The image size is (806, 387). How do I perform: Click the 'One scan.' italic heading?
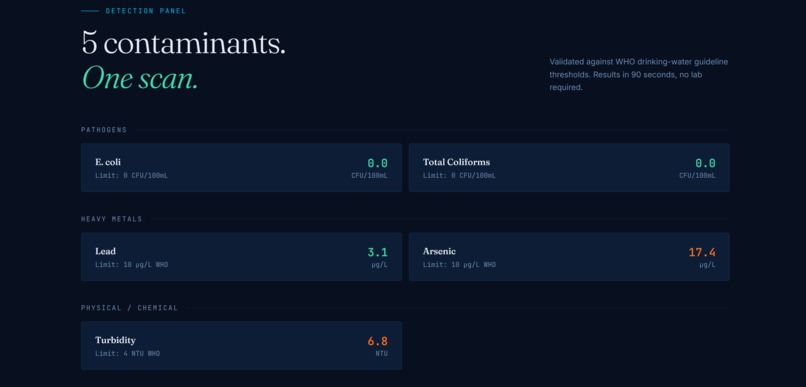click(x=140, y=79)
